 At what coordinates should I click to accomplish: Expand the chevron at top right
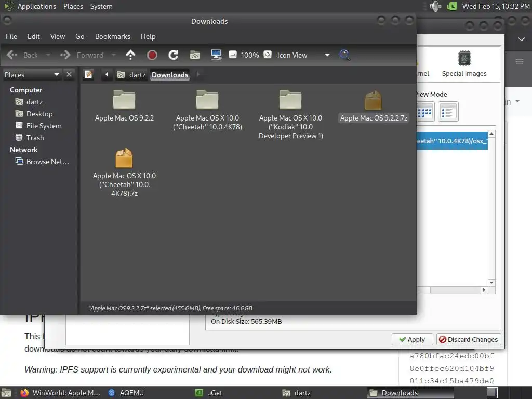[522, 39]
